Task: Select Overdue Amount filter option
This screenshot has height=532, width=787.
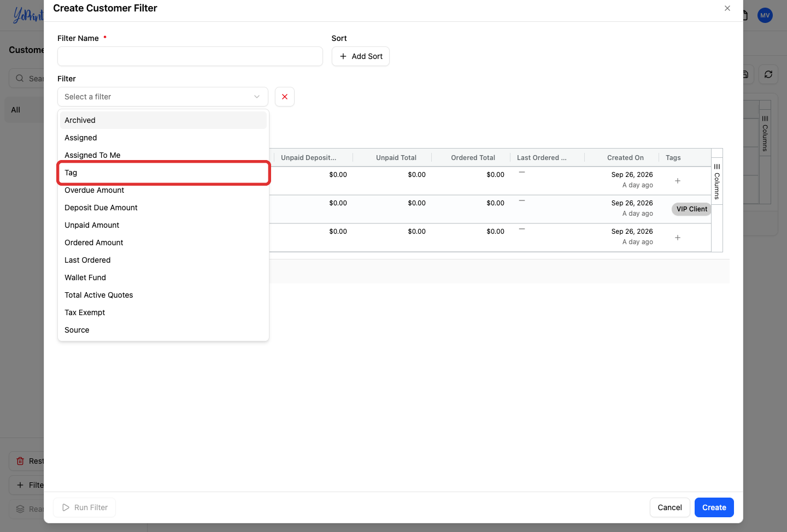Action: click(163, 190)
